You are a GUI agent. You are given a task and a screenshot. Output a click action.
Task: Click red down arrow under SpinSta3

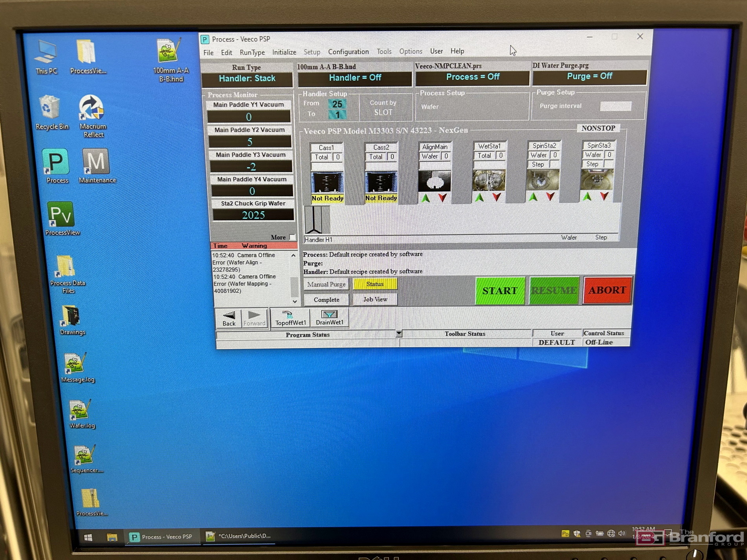tap(604, 196)
